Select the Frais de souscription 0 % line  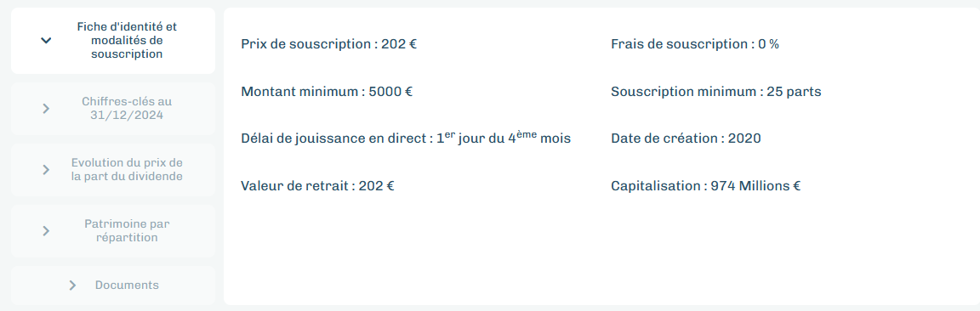(x=695, y=44)
